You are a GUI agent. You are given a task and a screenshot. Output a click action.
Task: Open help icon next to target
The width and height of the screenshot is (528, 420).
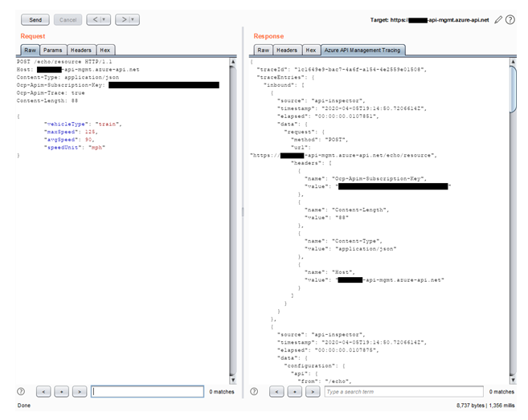click(510, 18)
